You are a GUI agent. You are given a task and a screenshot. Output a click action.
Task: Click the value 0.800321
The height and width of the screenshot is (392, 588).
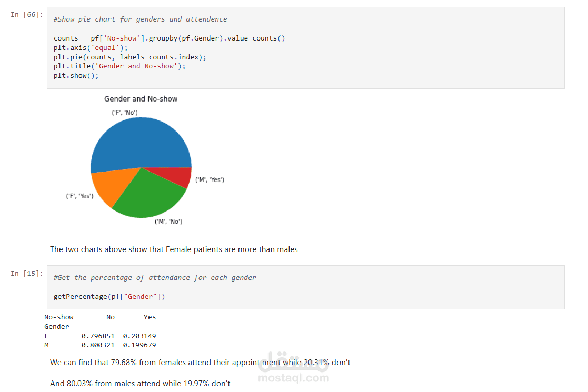98,345
